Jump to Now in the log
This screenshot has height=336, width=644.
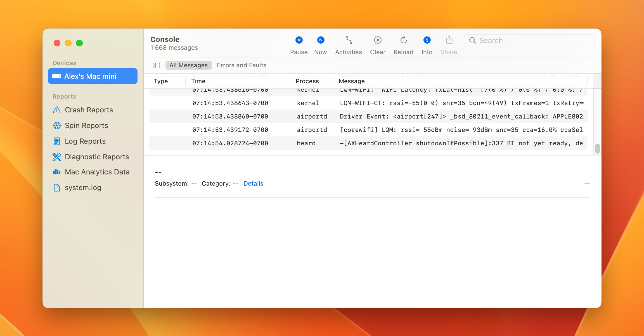click(321, 40)
